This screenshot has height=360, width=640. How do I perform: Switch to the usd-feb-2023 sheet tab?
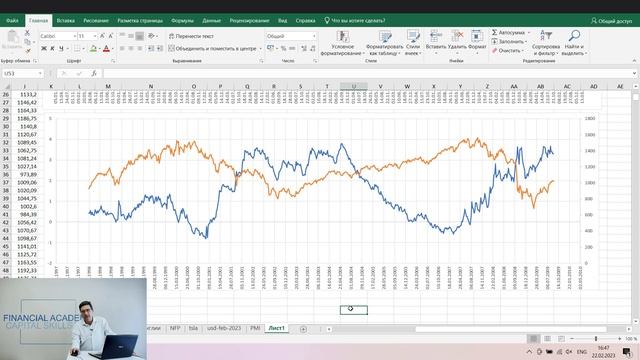[x=224, y=328]
